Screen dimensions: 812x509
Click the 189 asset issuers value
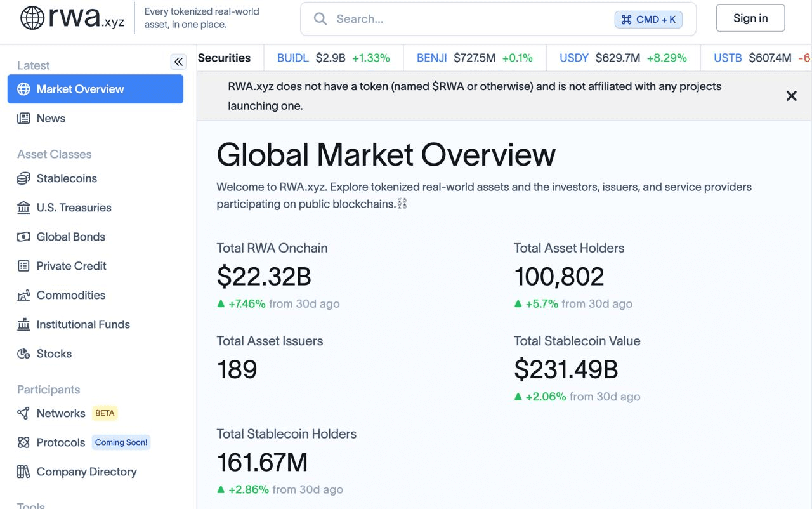point(237,369)
